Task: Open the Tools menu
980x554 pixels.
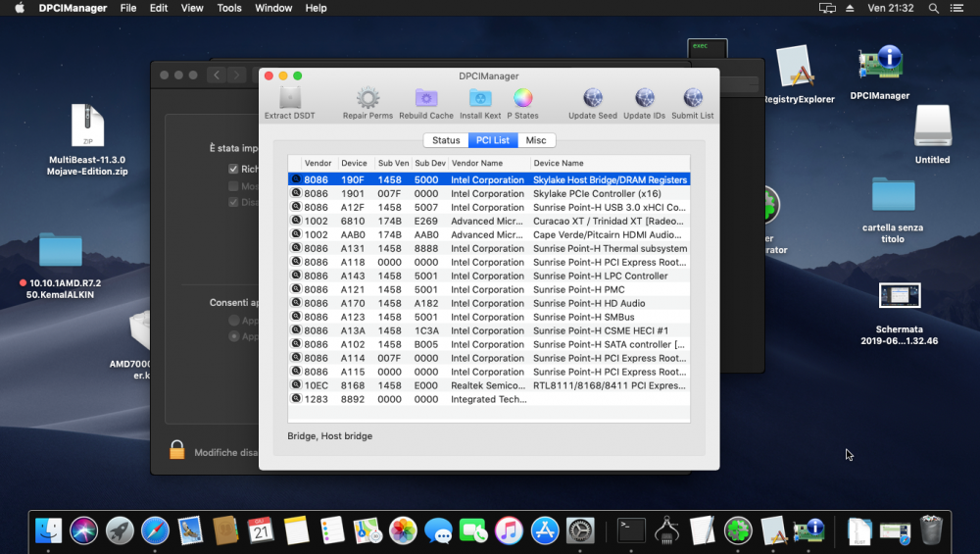Action: [x=229, y=8]
